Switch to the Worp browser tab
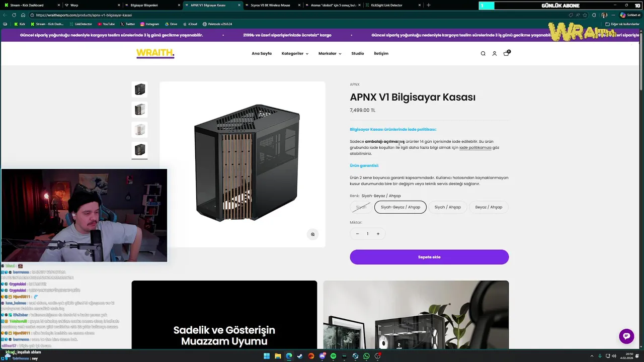 pyautogui.click(x=93, y=5)
